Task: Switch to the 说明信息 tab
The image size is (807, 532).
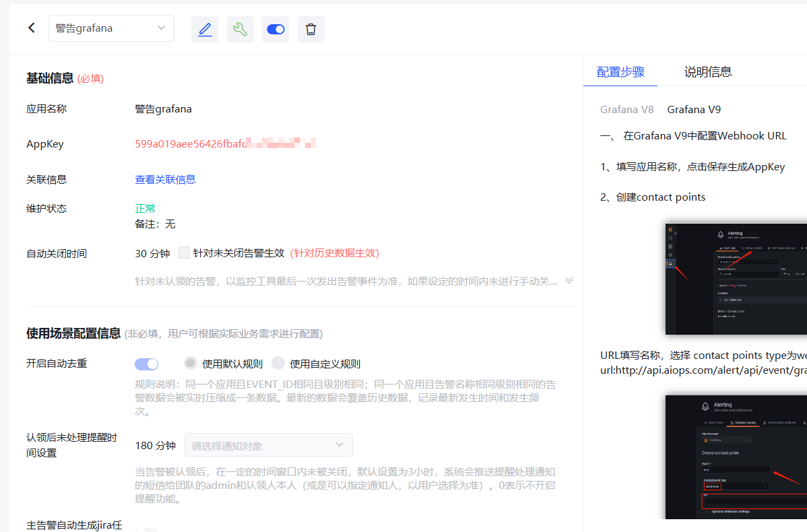Action: tap(707, 72)
